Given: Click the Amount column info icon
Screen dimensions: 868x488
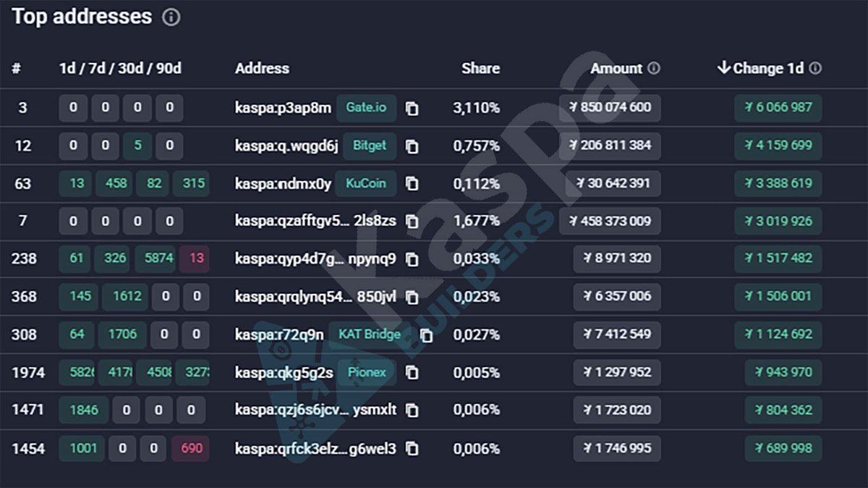Looking at the screenshot, I should click(654, 68).
